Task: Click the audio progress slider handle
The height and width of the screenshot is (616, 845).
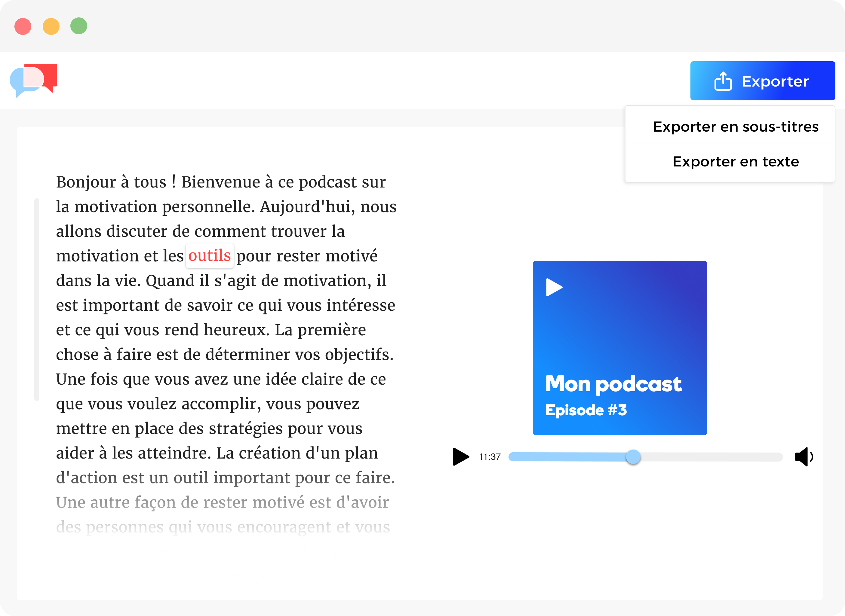Action: click(633, 457)
